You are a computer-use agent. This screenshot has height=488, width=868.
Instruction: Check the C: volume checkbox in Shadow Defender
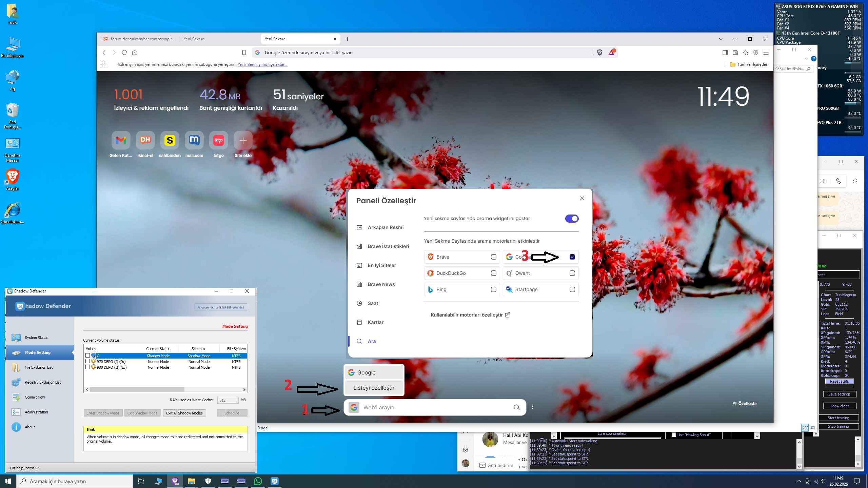pos(88,355)
